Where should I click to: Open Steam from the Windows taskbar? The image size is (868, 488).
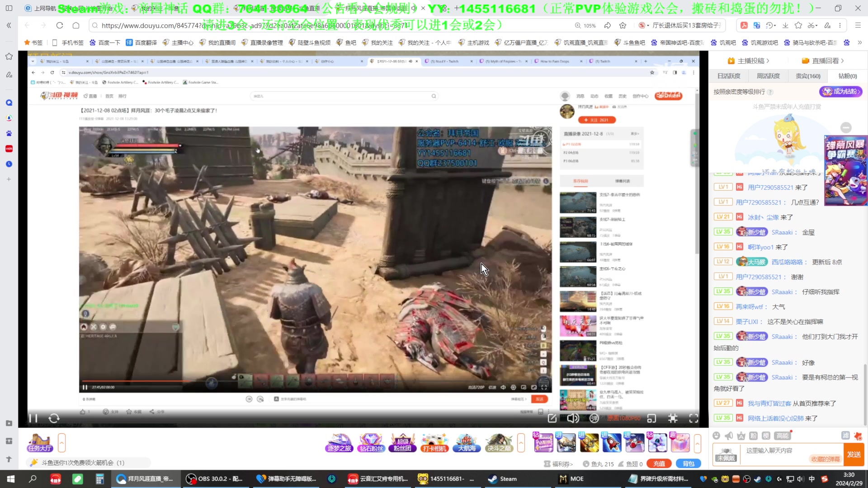click(502, 479)
